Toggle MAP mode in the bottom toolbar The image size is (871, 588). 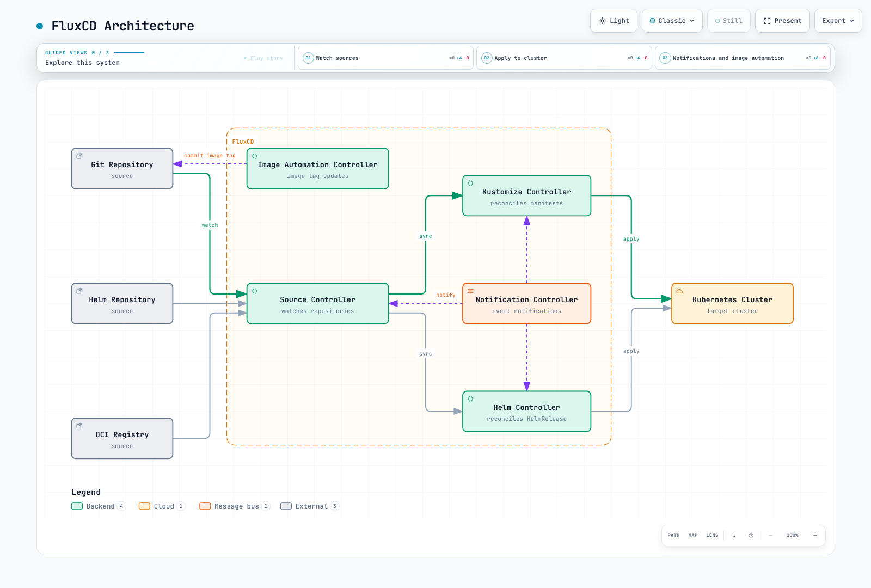[693, 535]
